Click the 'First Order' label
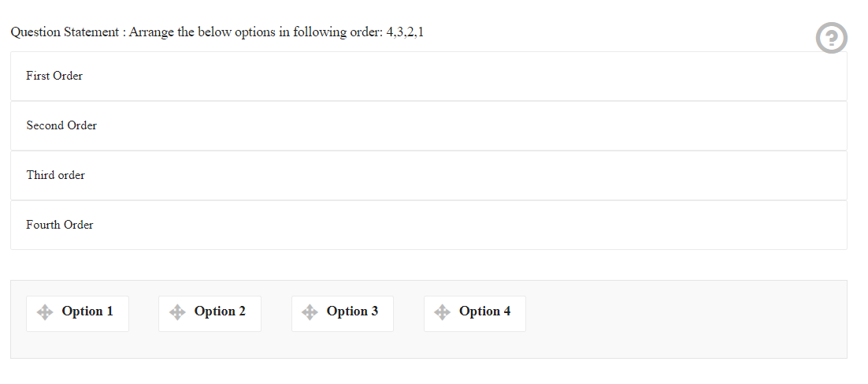The width and height of the screenshot is (868, 384). tap(54, 76)
